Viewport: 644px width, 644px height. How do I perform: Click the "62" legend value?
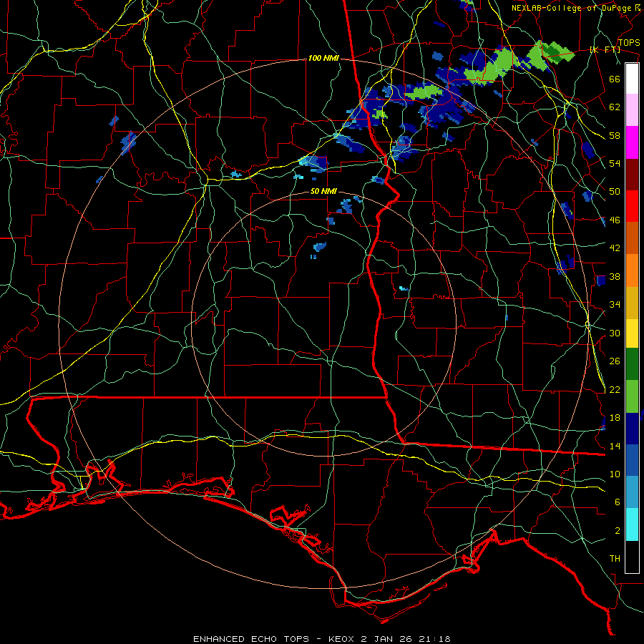click(615, 107)
